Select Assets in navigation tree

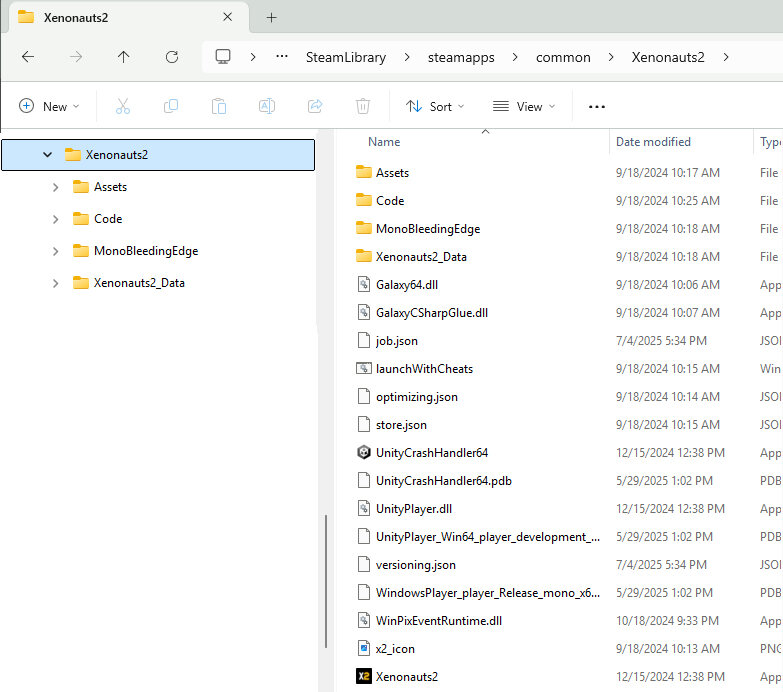(110, 187)
